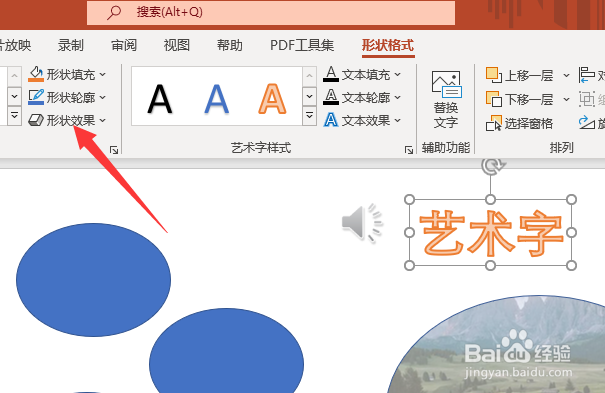Click the 形状效果 icon

click(36, 120)
